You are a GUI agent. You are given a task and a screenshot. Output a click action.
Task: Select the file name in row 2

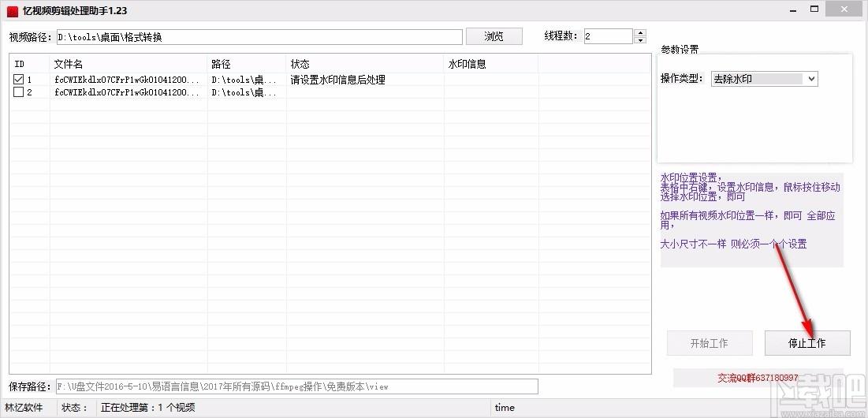(127, 92)
